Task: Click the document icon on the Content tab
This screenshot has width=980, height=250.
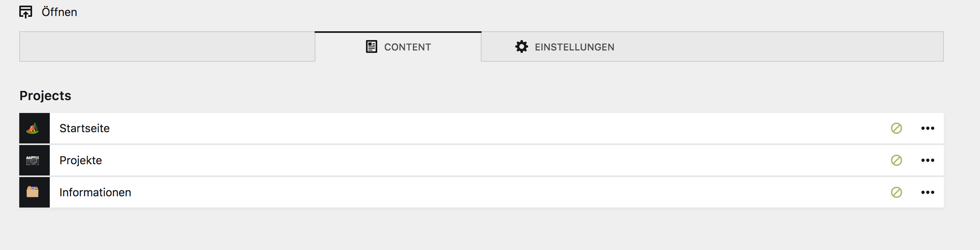Action: [x=371, y=46]
